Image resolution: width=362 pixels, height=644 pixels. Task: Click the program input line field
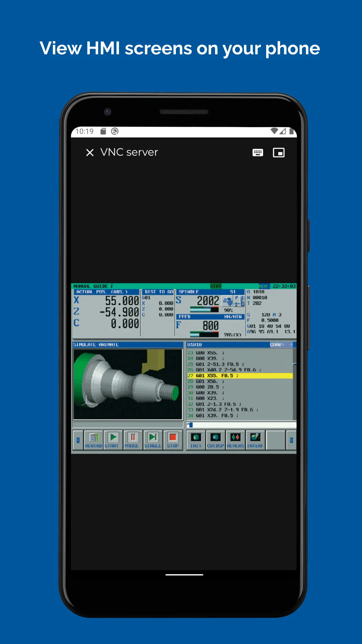[241, 425]
